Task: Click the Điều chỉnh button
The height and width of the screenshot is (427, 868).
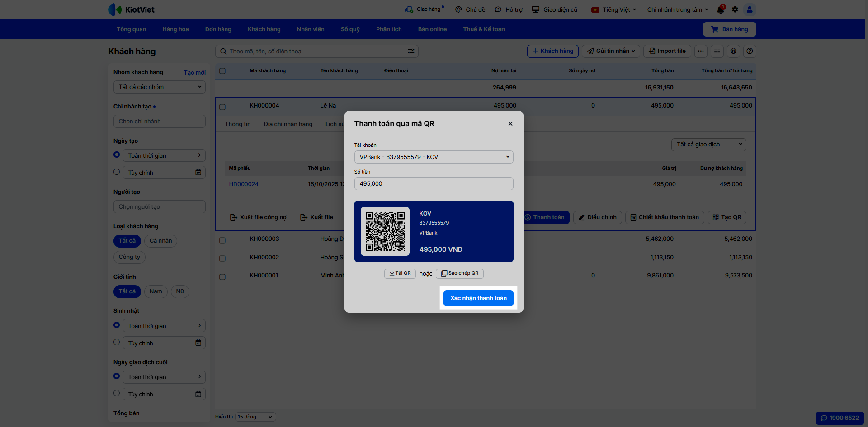Action: pyautogui.click(x=598, y=217)
